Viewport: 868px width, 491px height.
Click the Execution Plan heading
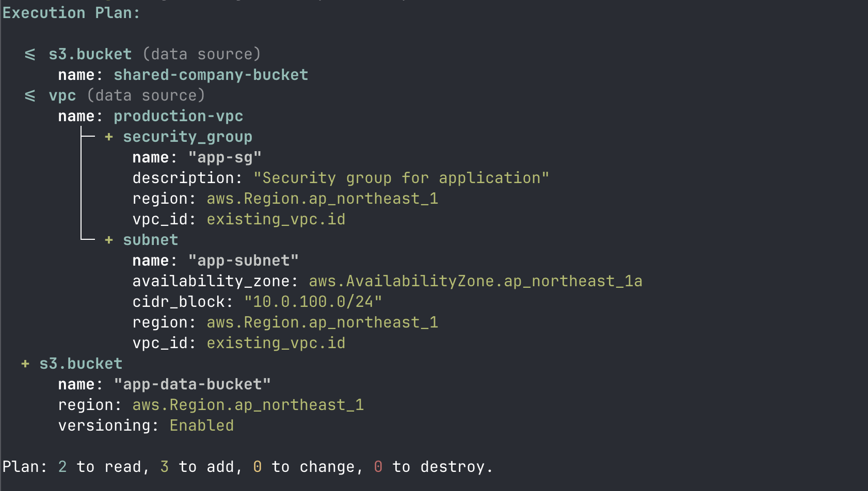[x=71, y=13]
